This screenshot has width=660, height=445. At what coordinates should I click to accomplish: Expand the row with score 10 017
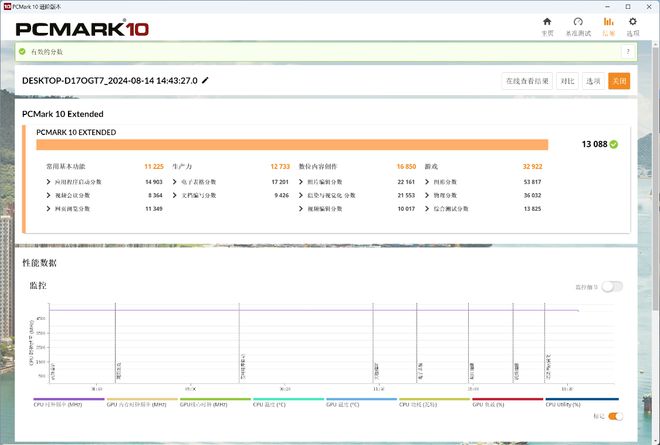pyautogui.click(x=301, y=209)
